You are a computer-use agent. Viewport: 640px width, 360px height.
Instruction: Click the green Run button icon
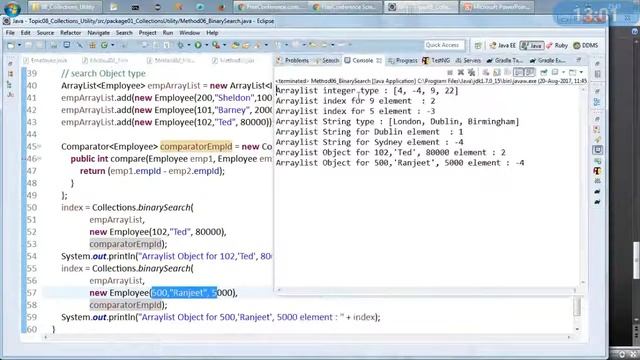click(198, 45)
